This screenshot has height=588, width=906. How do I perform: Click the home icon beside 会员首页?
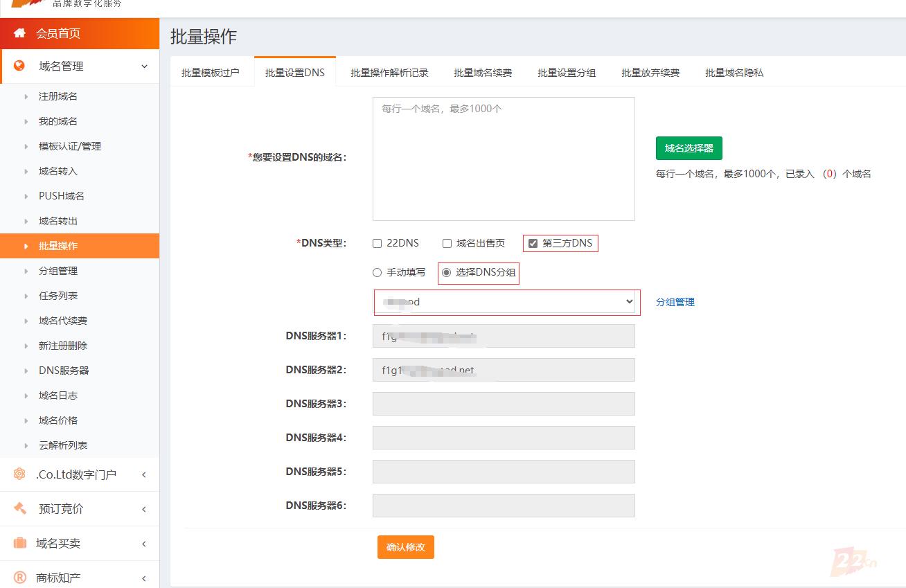pos(19,33)
